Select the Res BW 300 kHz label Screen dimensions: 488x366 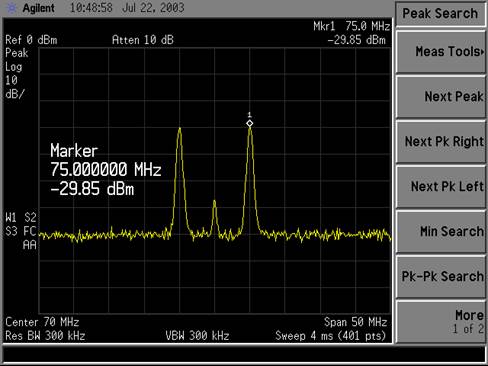tap(45, 336)
